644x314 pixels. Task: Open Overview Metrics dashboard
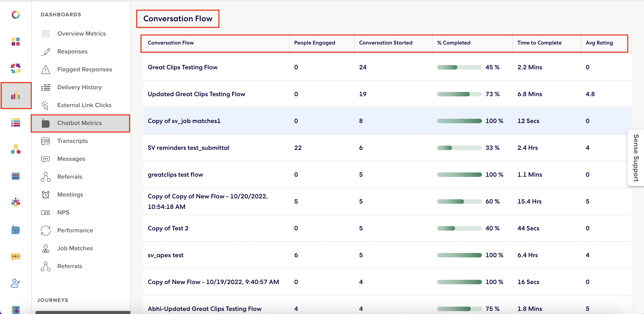(x=81, y=34)
